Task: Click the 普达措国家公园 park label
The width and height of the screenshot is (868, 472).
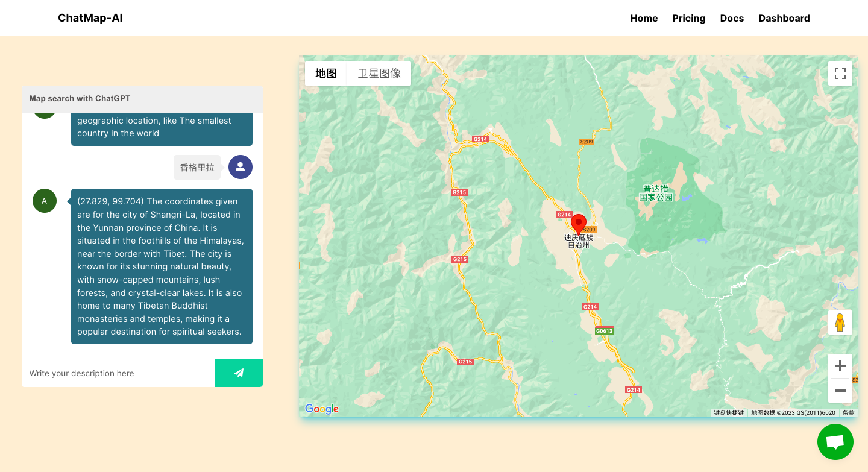Action: 656,193
